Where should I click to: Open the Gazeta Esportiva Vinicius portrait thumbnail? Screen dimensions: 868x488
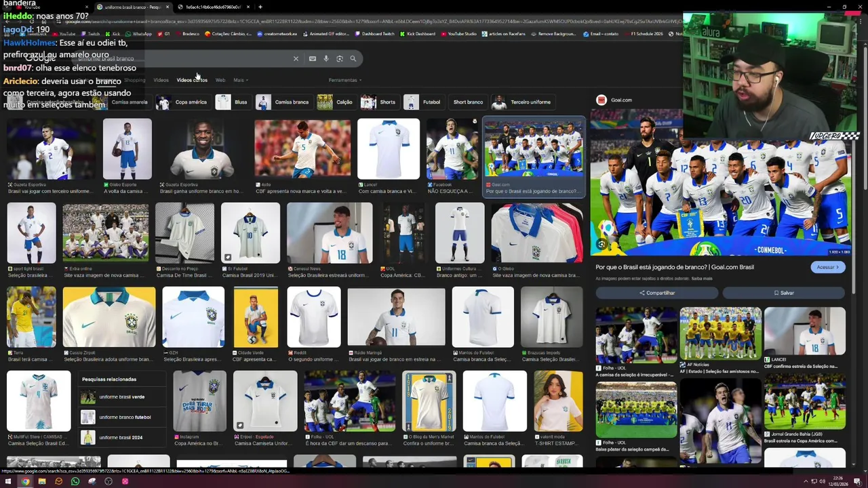tap(203, 149)
